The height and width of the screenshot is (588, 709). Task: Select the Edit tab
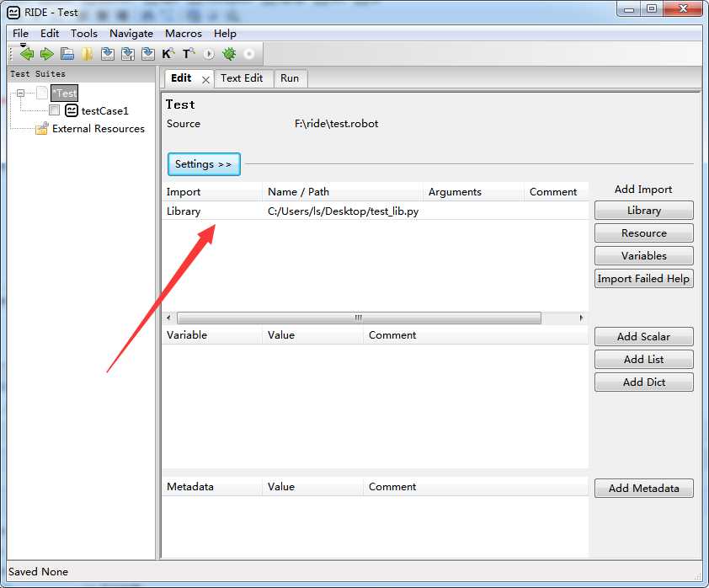(181, 78)
